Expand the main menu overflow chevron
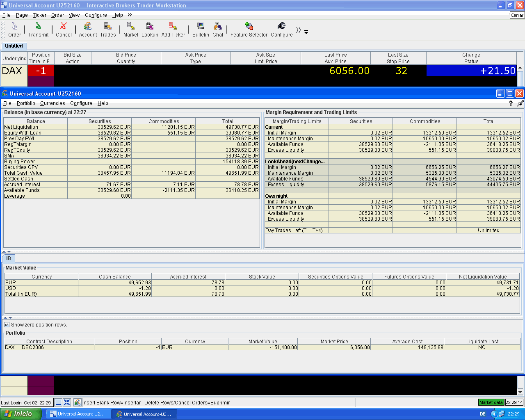Screen dimensions: 525x420 (x=130, y=15)
